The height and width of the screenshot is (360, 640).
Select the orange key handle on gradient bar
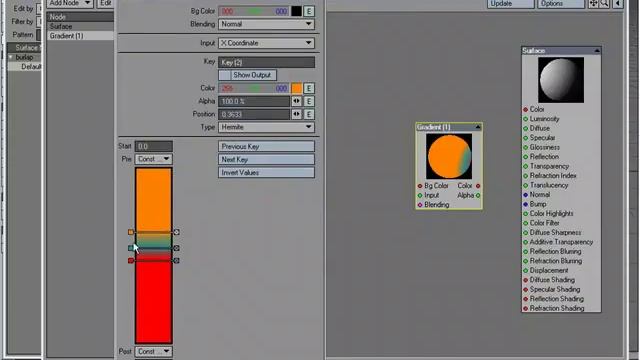pyautogui.click(x=131, y=232)
